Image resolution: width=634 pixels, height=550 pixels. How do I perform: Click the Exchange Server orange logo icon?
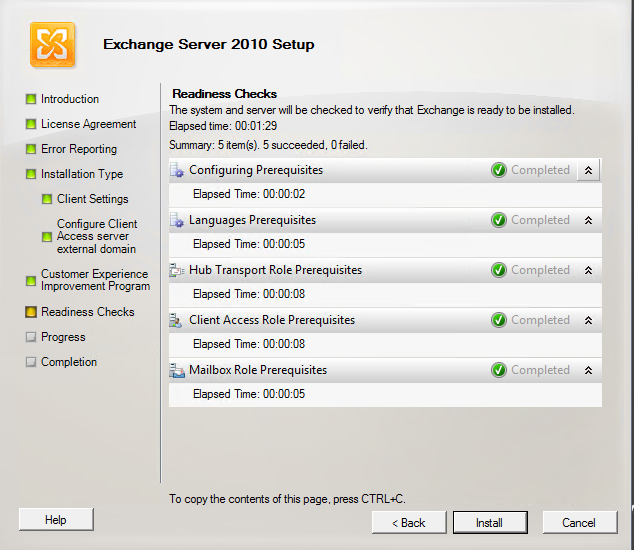pos(52,44)
